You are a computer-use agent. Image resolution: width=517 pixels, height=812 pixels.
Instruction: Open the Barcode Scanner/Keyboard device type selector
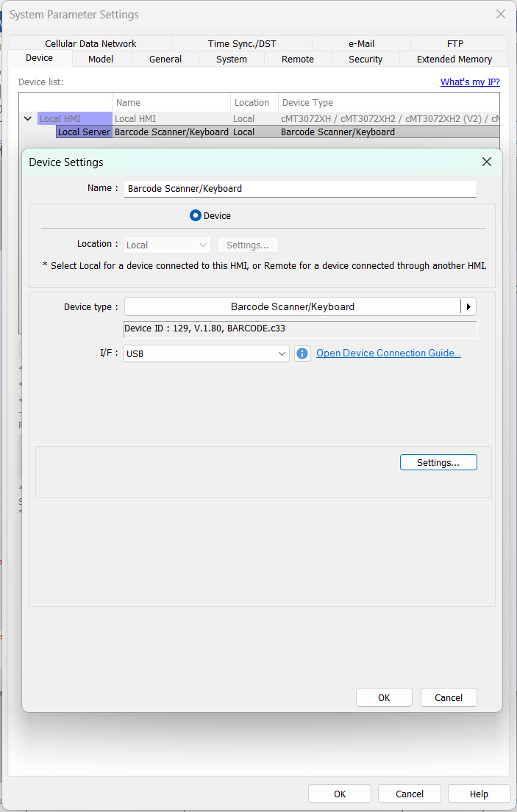292,306
